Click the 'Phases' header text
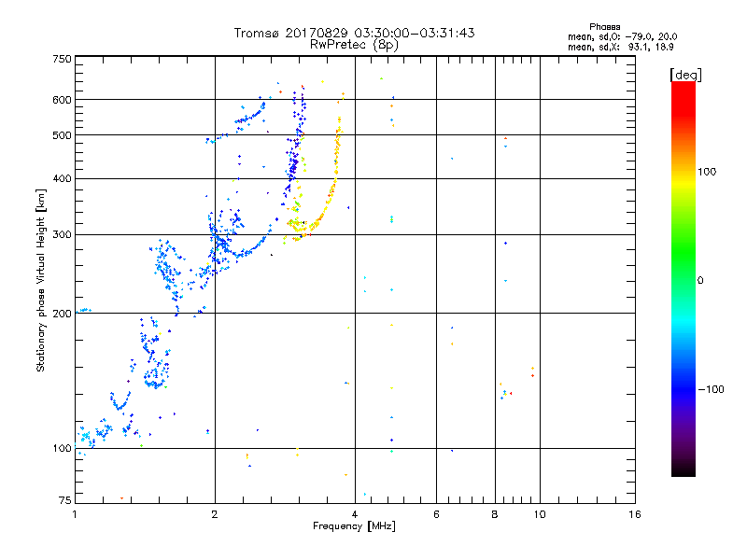 [x=604, y=27]
